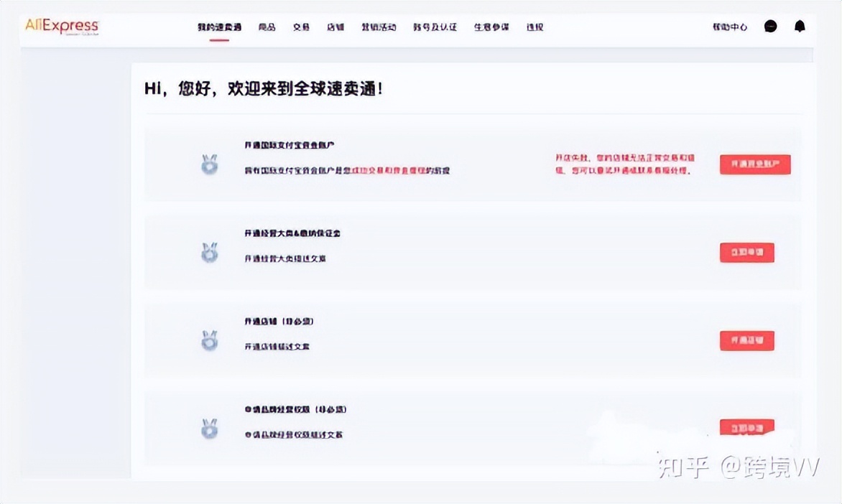Switch to the 我的速卖通 tab
The height and width of the screenshot is (504, 842).
click(x=220, y=25)
